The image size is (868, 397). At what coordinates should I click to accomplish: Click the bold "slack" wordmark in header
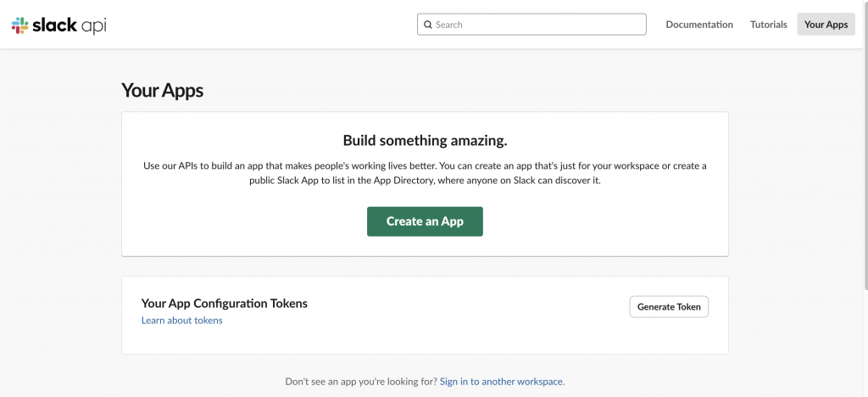coord(54,25)
